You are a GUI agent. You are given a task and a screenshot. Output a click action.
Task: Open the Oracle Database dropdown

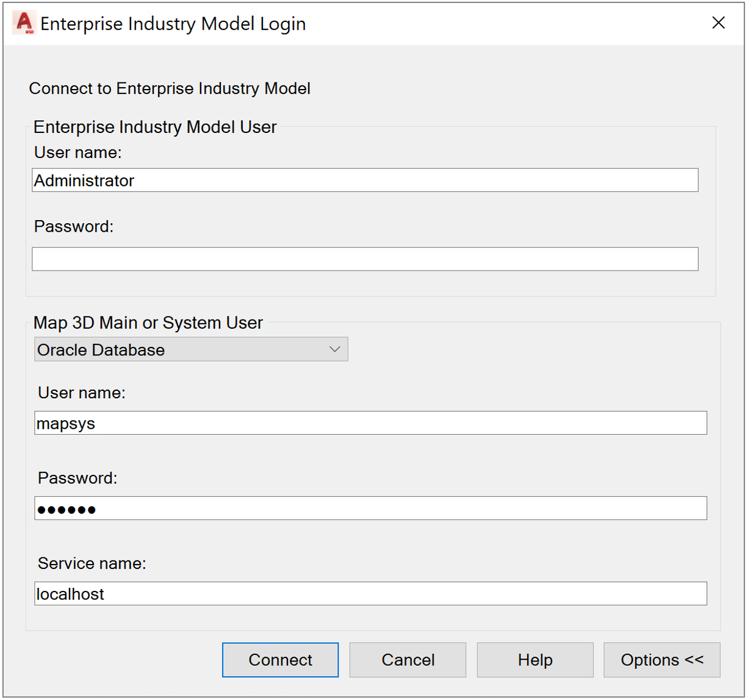191,349
